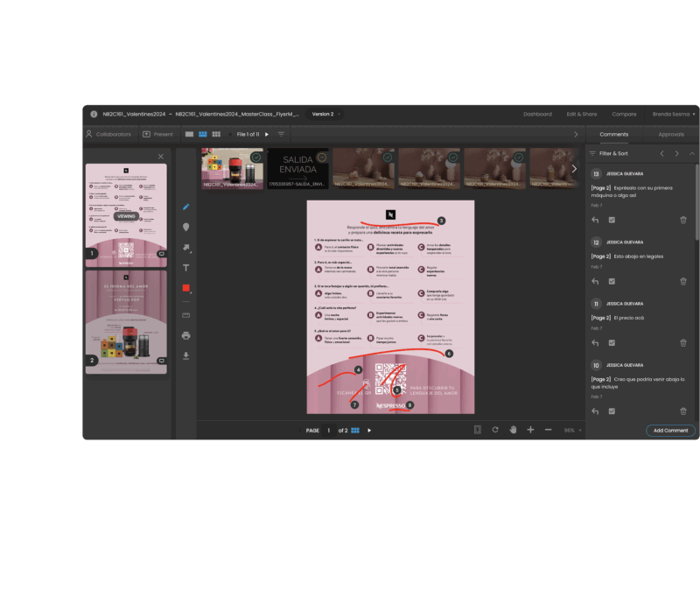Open the Version 2 dropdown
Viewport: 700px width, 590px height.
point(325,114)
